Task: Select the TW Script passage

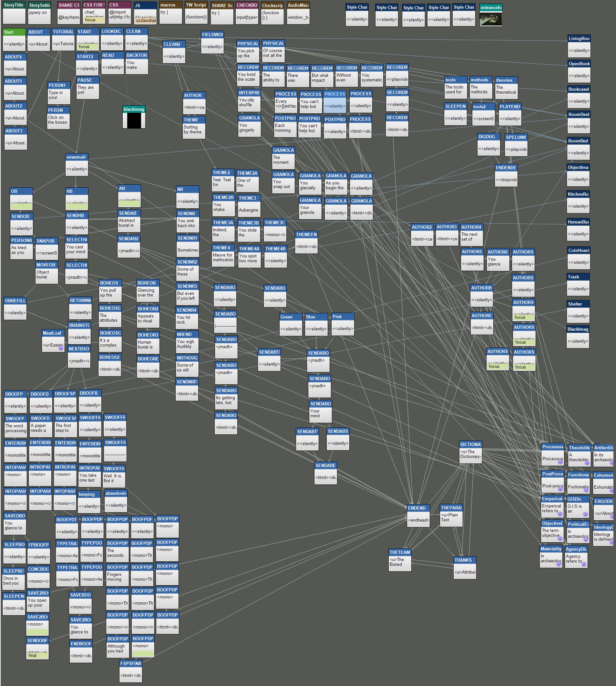Action: point(196,13)
